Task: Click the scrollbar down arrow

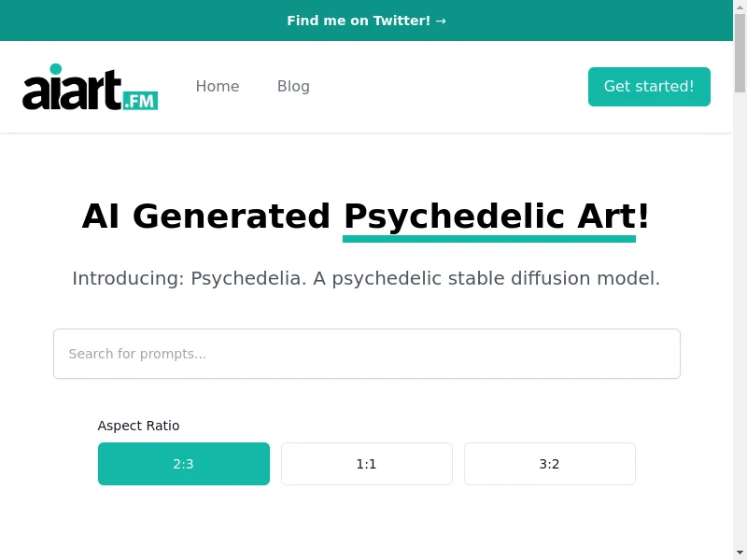Action: click(x=740, y=553)
